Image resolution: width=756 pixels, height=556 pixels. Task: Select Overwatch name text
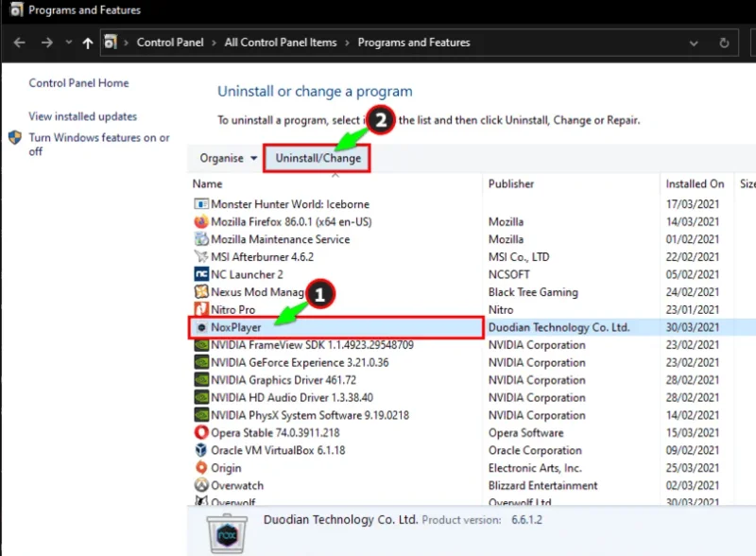click(x=237, y=485)
